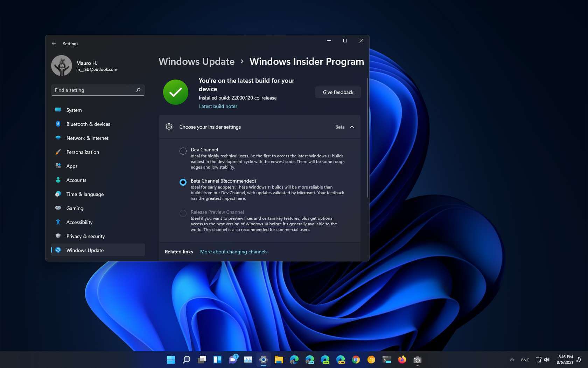Open the Latest build notes link
This screenshot has width=588, height=368.
click(x=218, y=106)
